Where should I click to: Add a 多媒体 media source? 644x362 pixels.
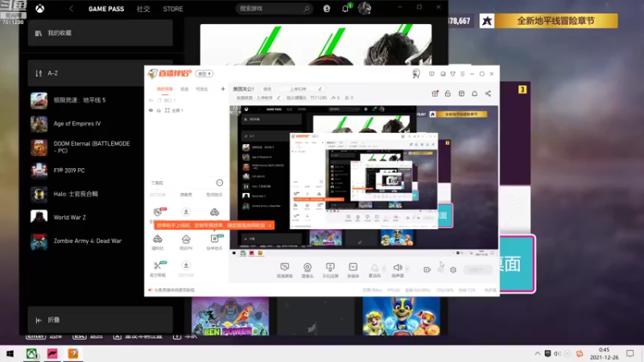353,270
